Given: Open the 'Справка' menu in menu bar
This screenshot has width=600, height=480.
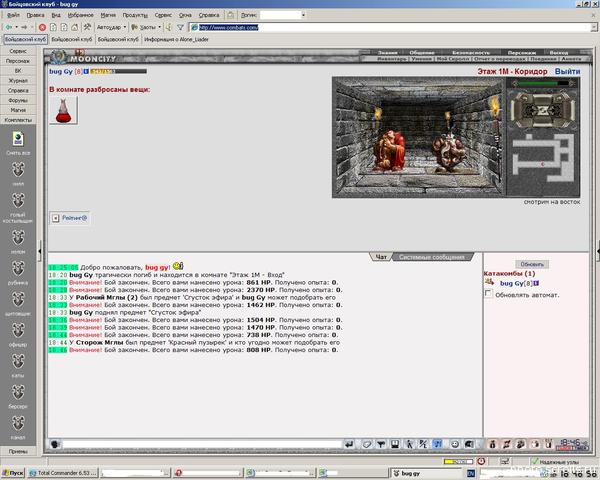Looking at the screenshot, I should pos(209,15).
